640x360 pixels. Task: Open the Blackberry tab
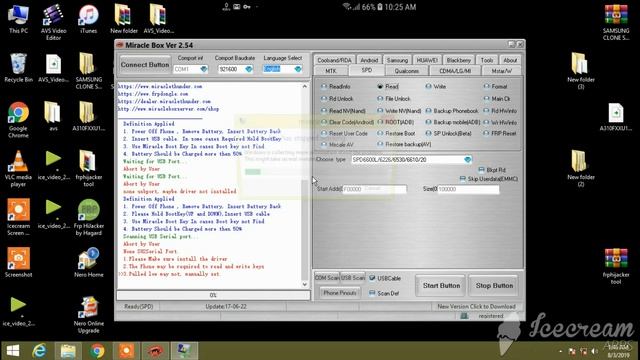459,60
